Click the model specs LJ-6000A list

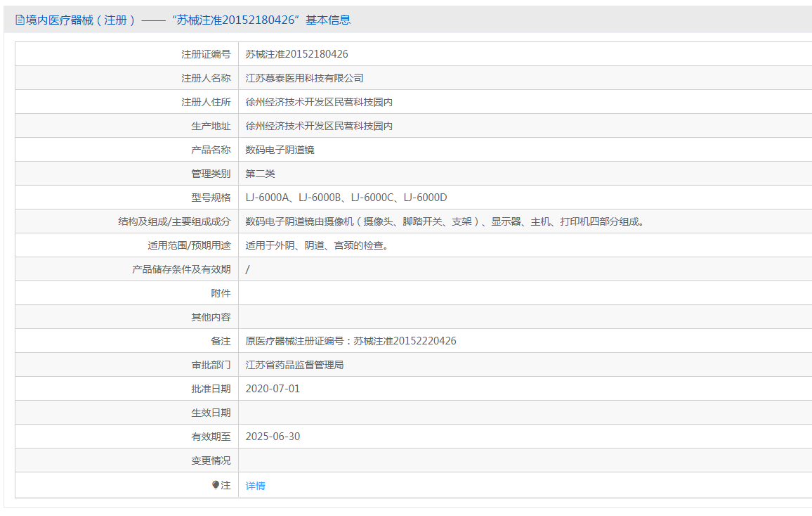(x=346, y=198)
